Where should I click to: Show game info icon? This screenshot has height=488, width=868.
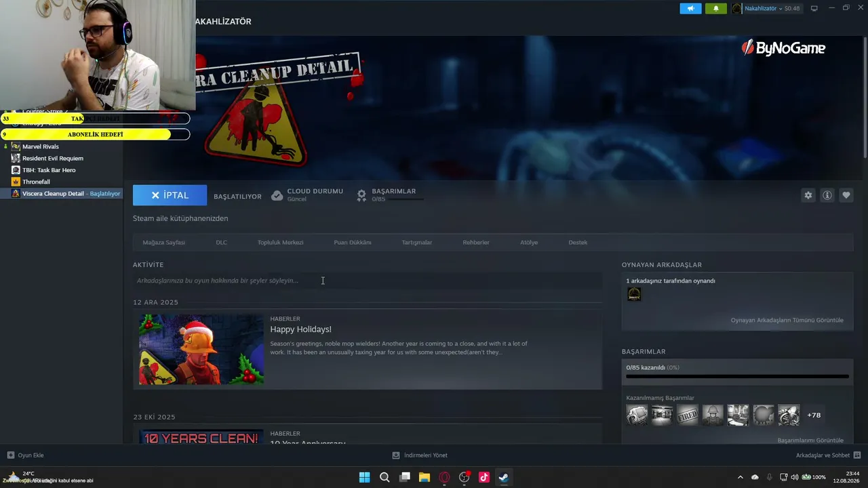[827, 195]
